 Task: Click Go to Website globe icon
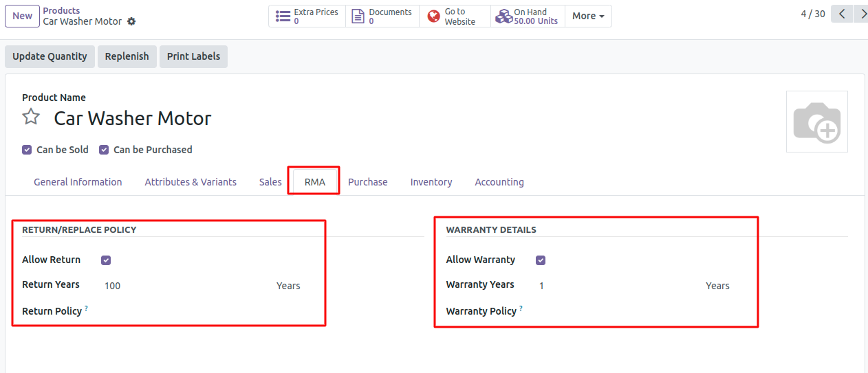(433, 16)
